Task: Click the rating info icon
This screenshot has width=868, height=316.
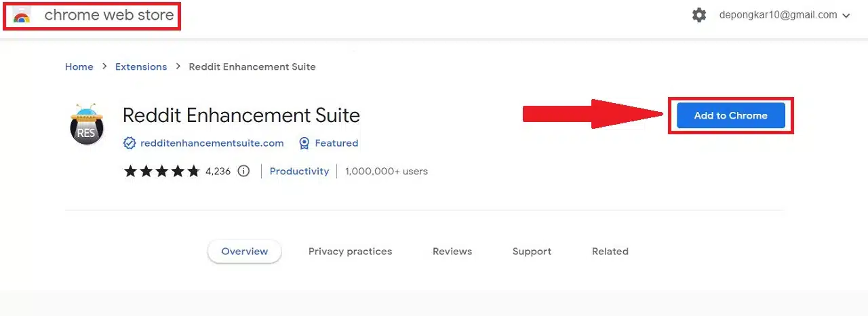Action: coord(244,171)
